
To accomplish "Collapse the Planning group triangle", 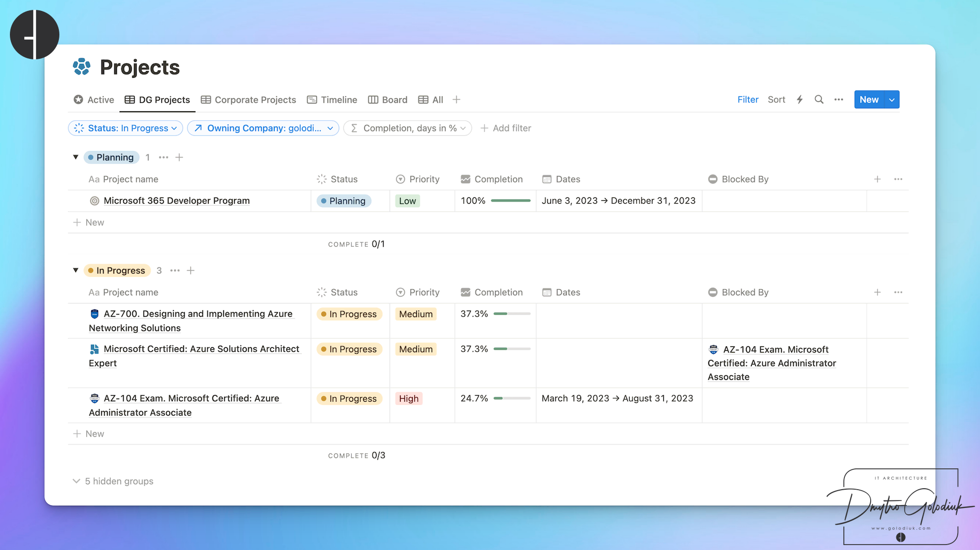I will tap(76, 157).
